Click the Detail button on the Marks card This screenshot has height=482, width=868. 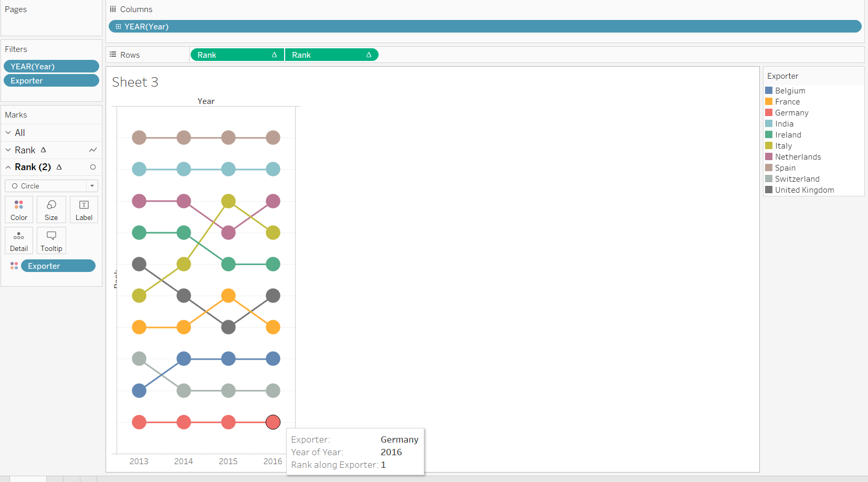pyautogui.click(x=18, y=240)
